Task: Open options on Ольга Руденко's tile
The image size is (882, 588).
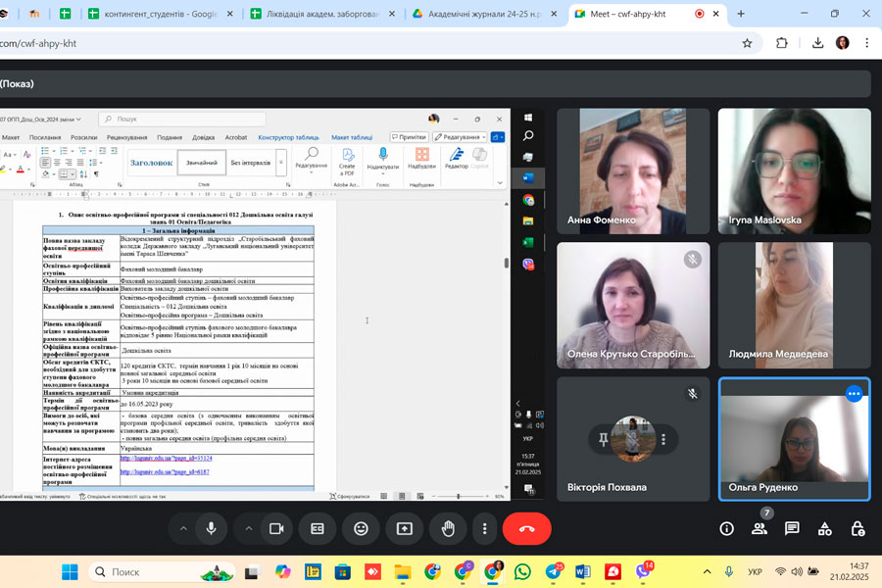Action: [x=854, y=394]
